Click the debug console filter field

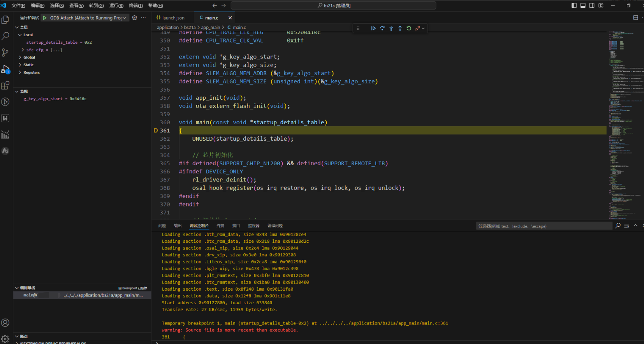[543, 226]
